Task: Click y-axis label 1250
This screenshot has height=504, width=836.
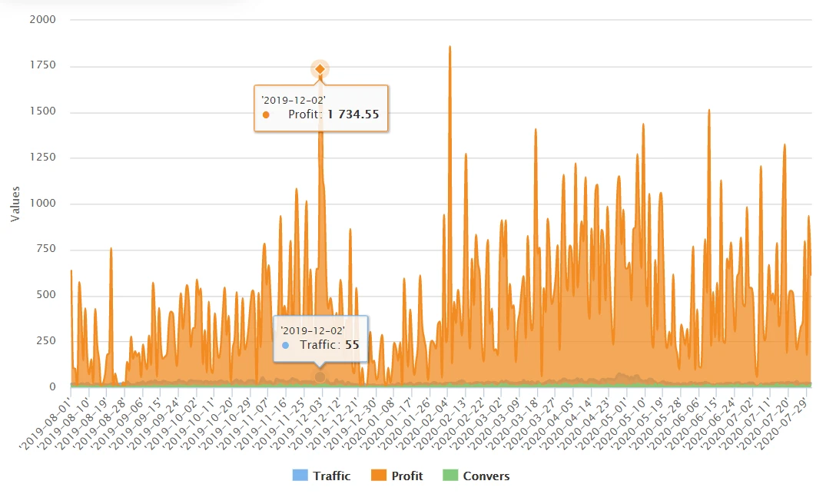Action: point(43,157)
